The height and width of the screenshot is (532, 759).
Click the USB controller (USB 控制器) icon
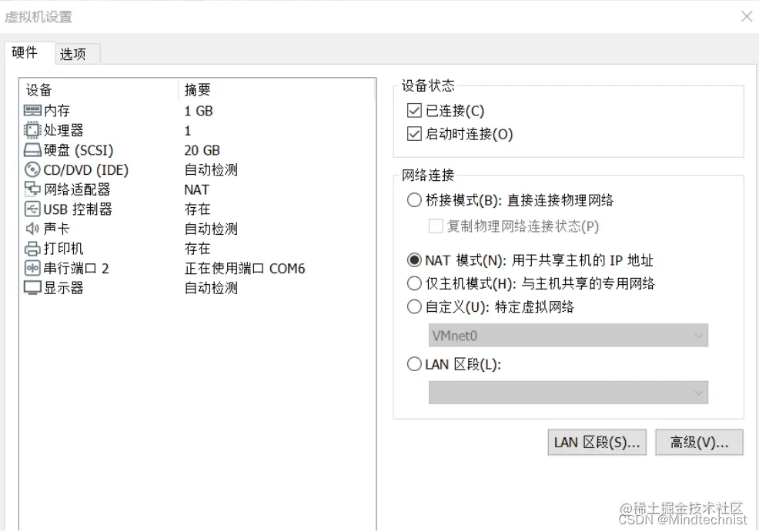(32, 209)
